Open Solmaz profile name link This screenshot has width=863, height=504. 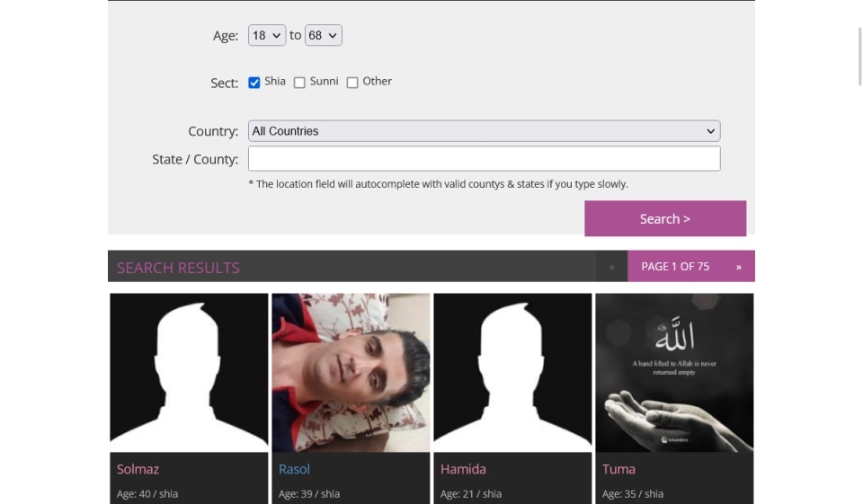pyautogui.click(x=138, y=469)
